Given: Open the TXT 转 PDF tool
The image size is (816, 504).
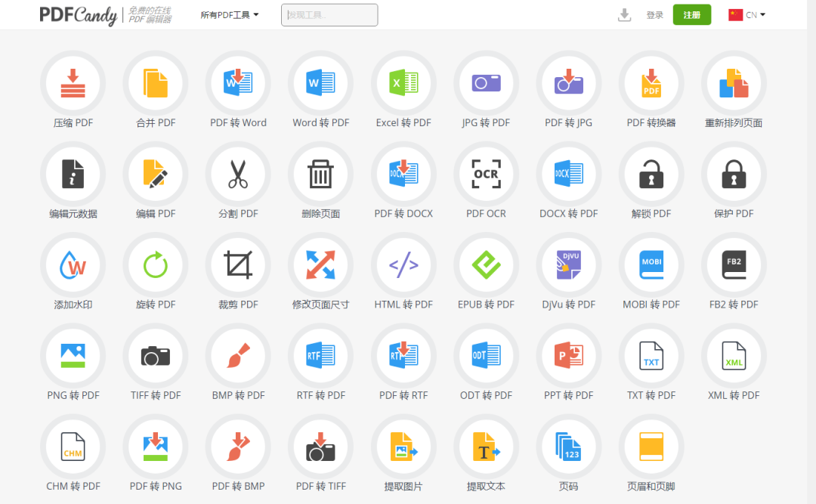Looking at the screenshot, I should pyautogui.click(x=651, y=356).
